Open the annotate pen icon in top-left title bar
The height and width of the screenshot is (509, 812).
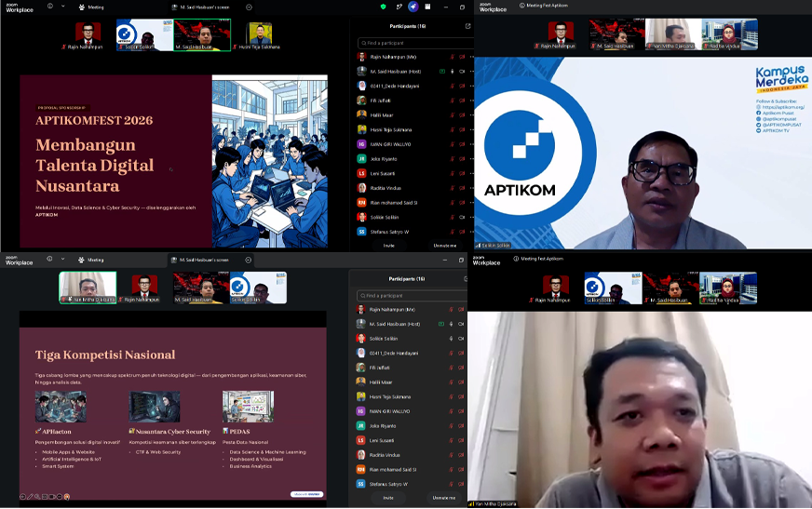tap(399, 7)
